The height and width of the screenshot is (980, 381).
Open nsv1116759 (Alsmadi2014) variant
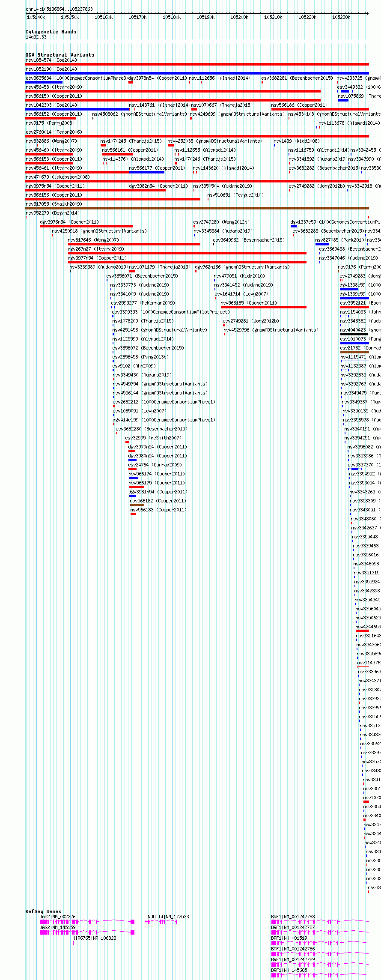319,150
